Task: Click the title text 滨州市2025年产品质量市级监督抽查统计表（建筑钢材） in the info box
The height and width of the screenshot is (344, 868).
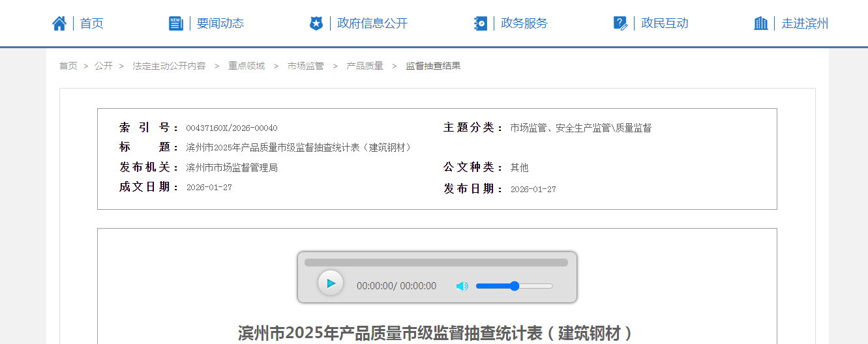Action: [x=301, y=148]
